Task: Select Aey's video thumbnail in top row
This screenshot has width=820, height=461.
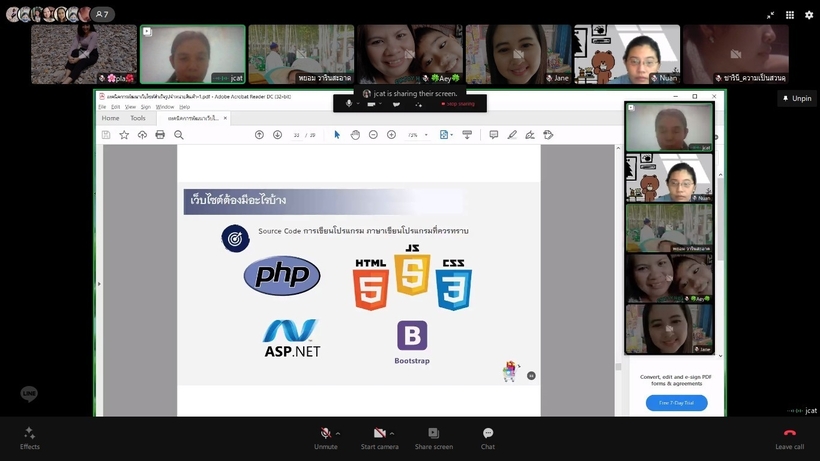Action: pos(409,54)
